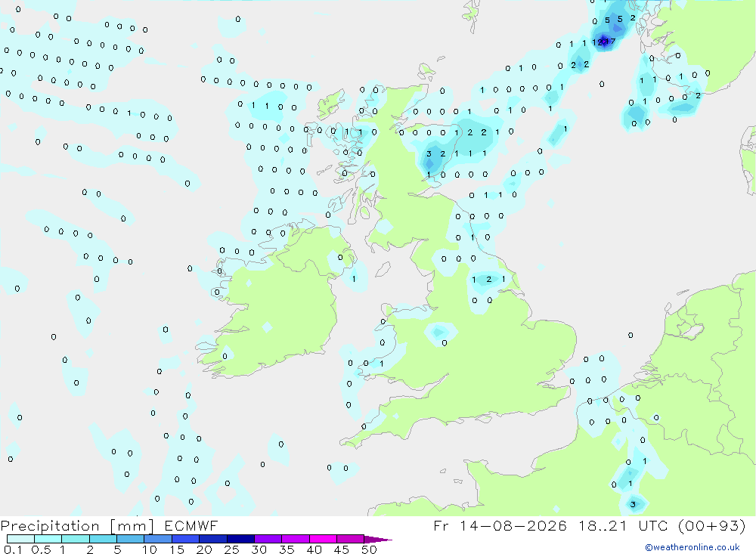
Task: Click the '3' value off eastern Scotland
Action: point(429,154)
